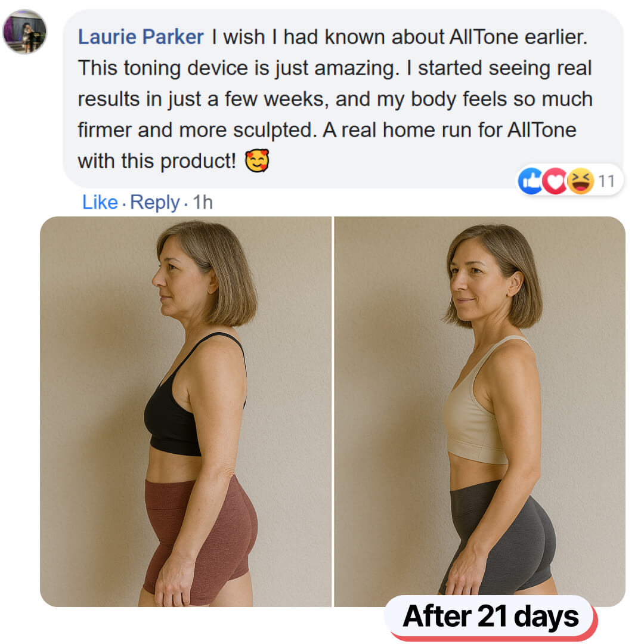This screenshot has height=644, width=644.
Task: Click Laurie Parker's profile avatar
Action: 24,32
